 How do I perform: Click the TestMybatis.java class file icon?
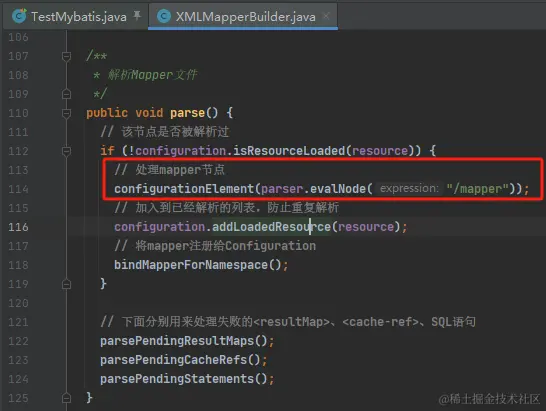(19, 16)
